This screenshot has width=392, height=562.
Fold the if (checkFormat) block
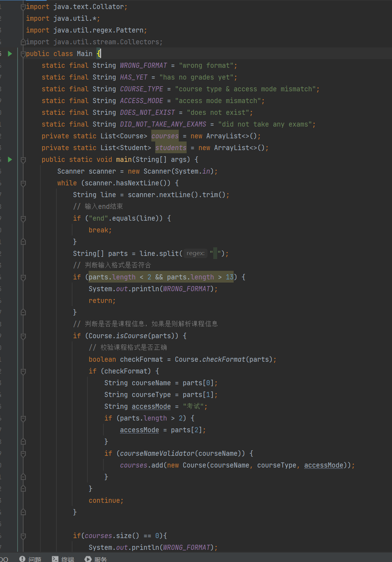click(x=23, y=372)
